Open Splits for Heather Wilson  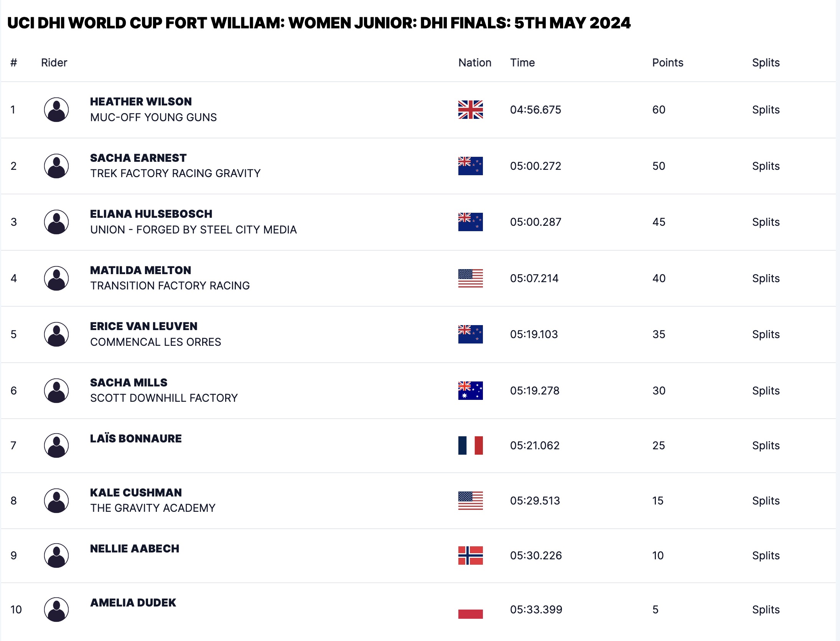click(x=766, y=110)
